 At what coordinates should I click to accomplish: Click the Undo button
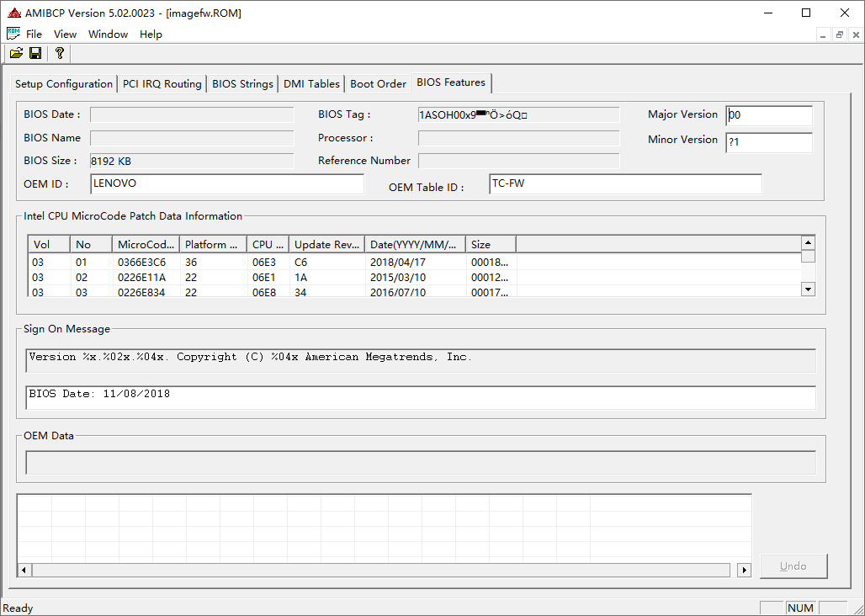(793, 566)
